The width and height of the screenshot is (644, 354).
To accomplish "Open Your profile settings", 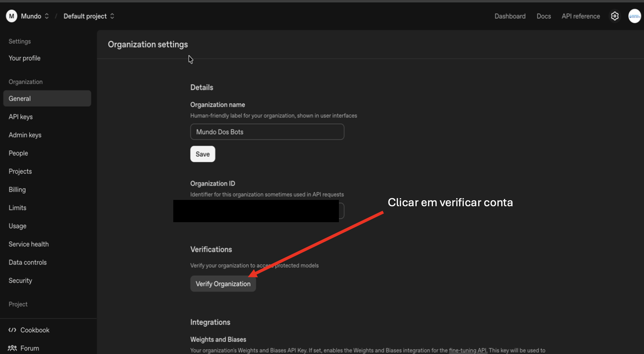I will pyautogui.click(x=25, y=58).
